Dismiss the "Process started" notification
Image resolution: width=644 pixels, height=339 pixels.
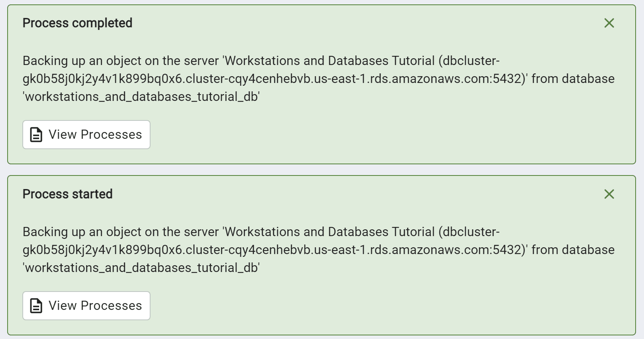pos(609,194)
